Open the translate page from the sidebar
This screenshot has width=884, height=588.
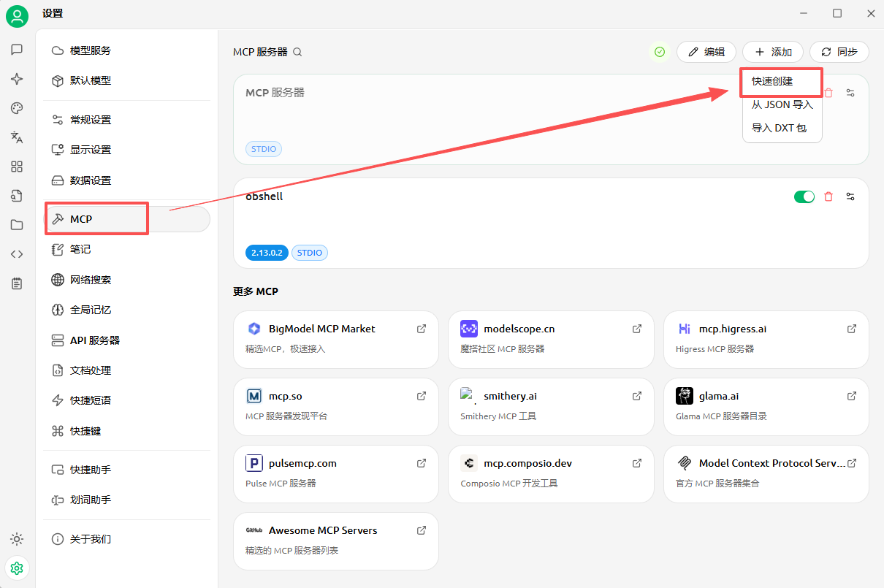(17, 137)
